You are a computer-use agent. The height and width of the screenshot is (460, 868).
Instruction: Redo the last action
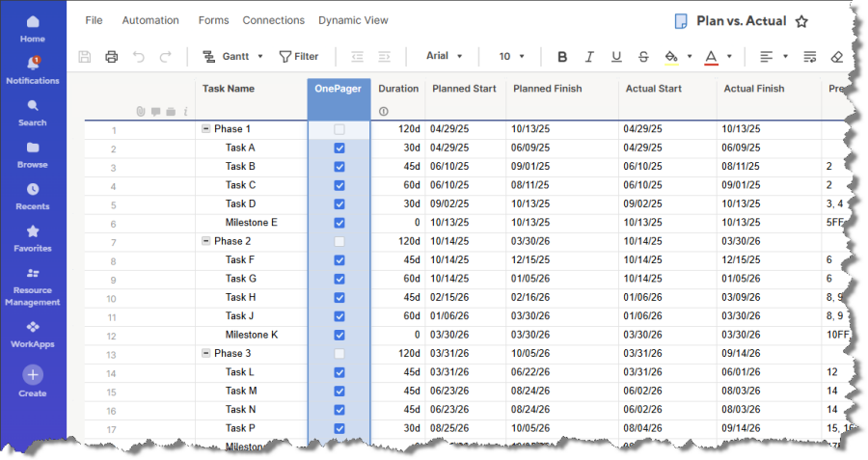click(x=165, y=57)
